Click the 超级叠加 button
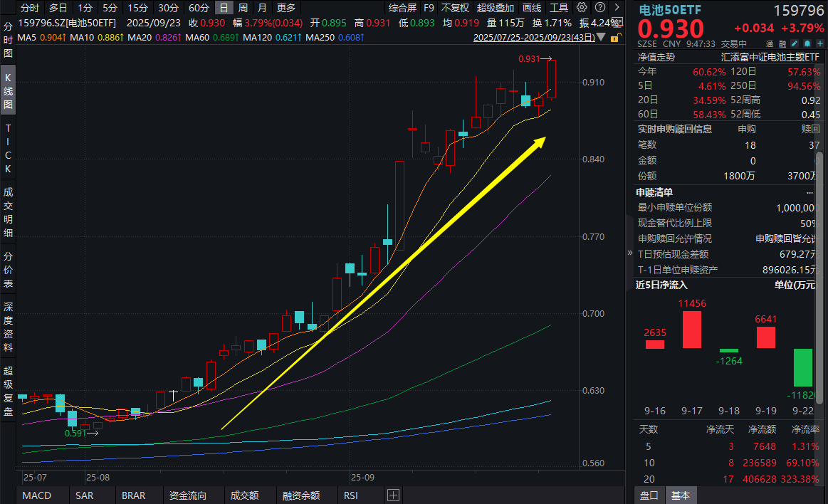 [x=495, y=8]
